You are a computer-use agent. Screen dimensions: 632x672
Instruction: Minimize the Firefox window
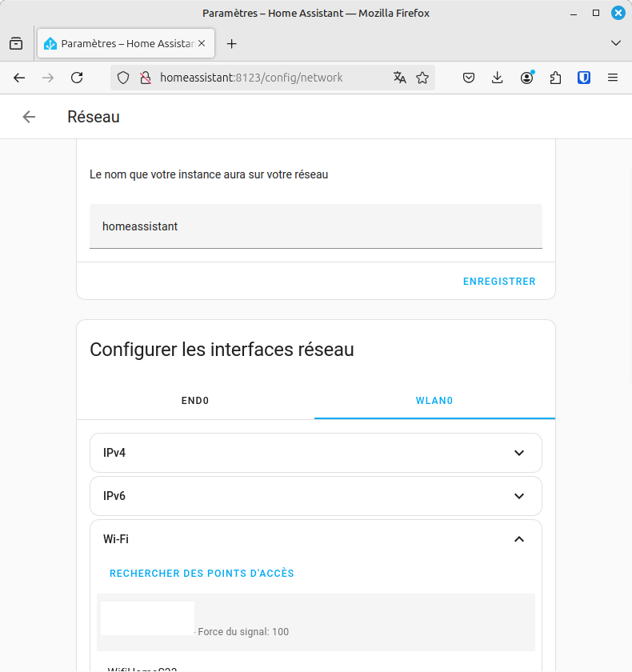pos(574,14)
